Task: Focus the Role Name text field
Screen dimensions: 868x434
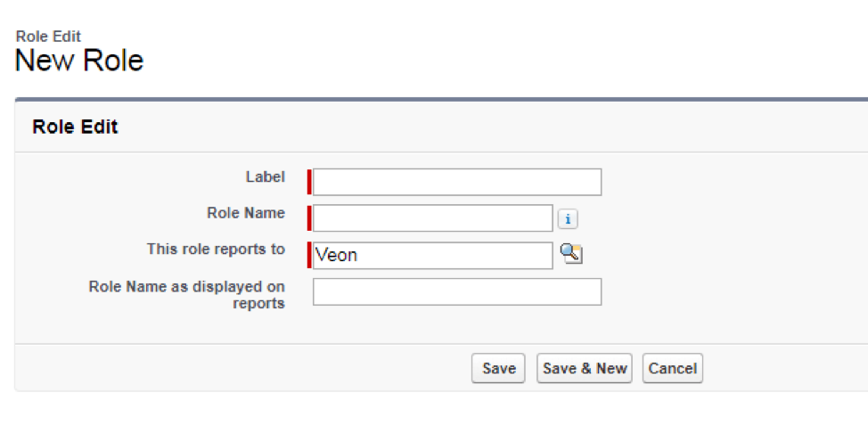Action: [432, 218]
